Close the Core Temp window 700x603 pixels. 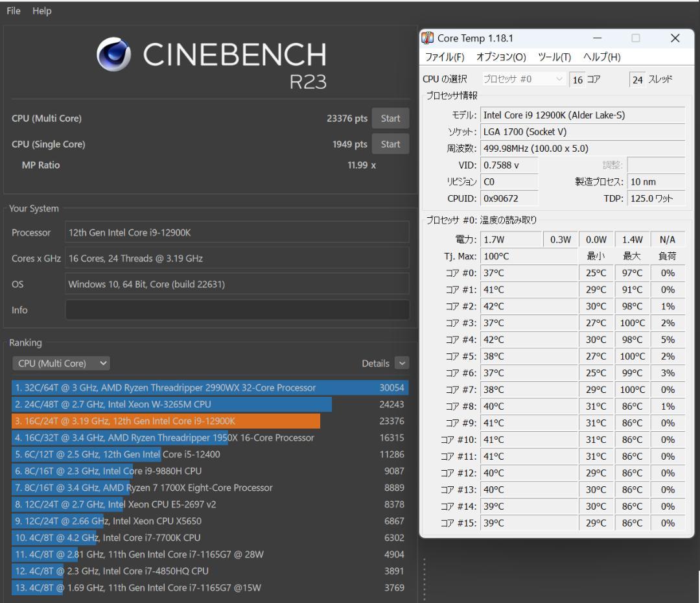[x=675, y=38]
